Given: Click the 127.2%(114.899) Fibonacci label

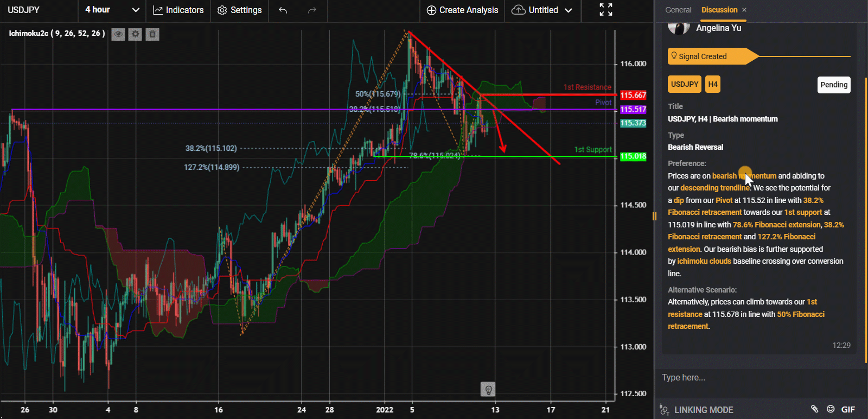Looking at the screenshot, I should point(212,167).
